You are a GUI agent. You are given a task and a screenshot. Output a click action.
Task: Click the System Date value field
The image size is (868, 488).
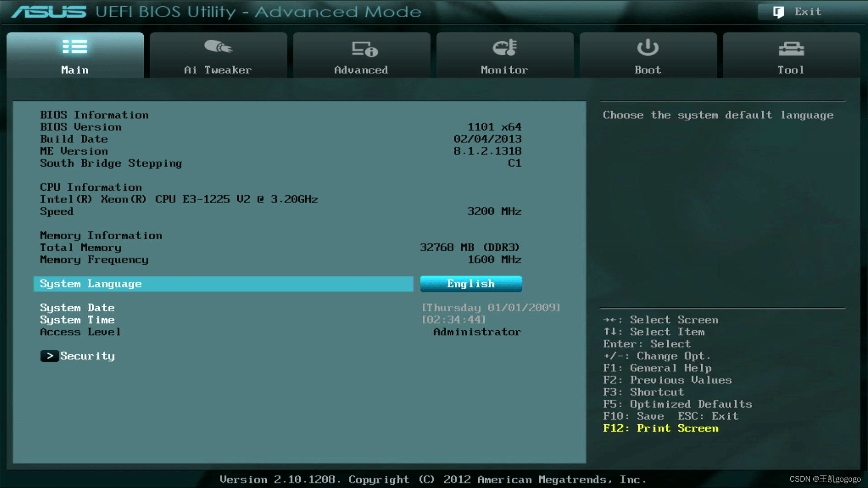pyautogui.click(x=491, y=308)
